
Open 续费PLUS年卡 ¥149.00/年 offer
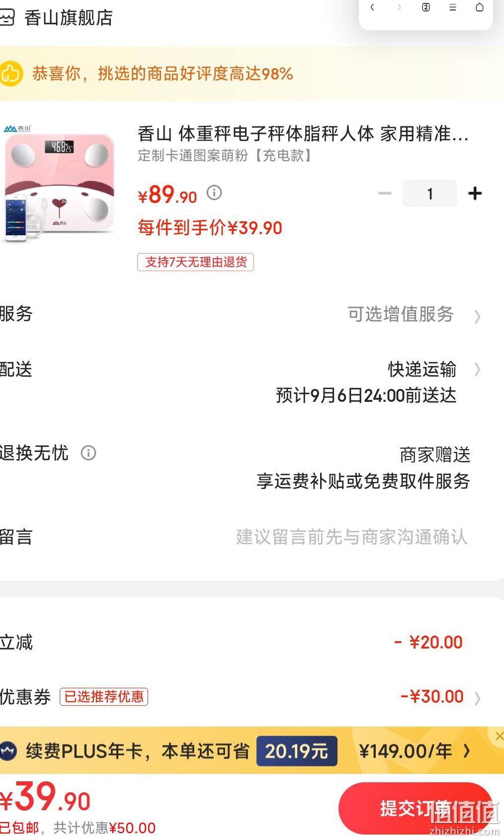coord(415,751)
